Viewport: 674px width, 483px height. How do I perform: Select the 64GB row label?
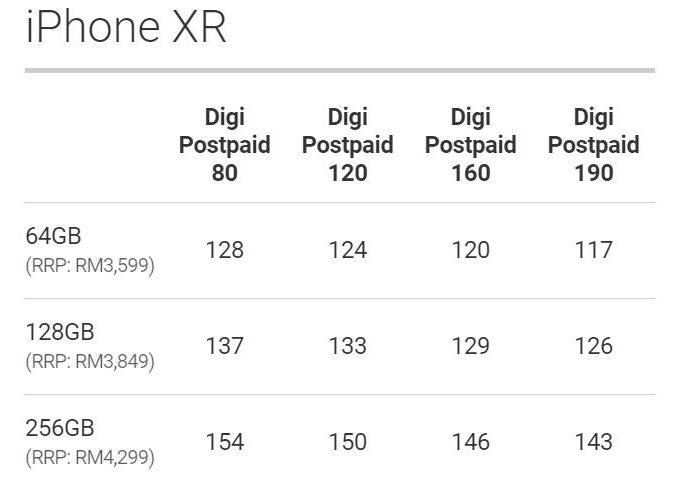pos(53,236)
